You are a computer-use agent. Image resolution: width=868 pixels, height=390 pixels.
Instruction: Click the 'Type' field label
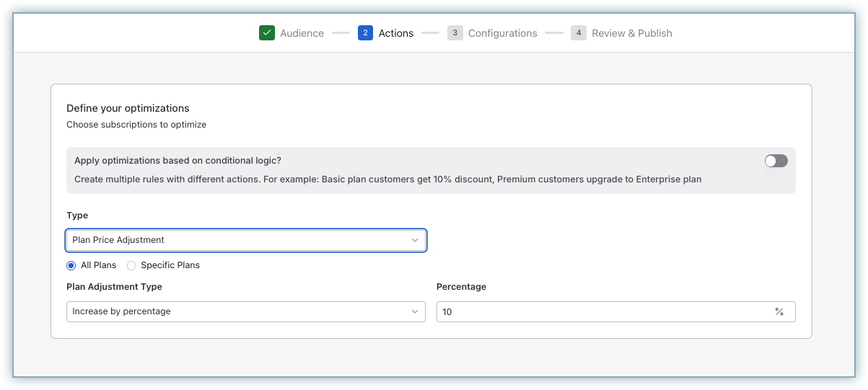point(77,216)
